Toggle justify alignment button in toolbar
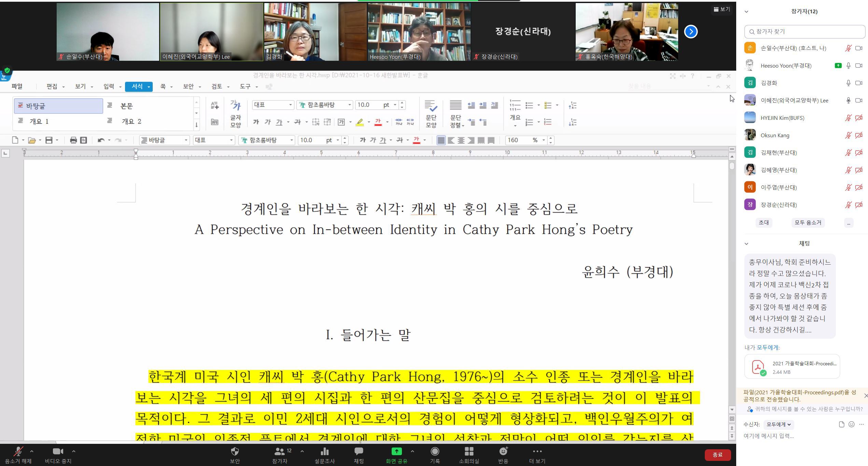 coord(441,140)
